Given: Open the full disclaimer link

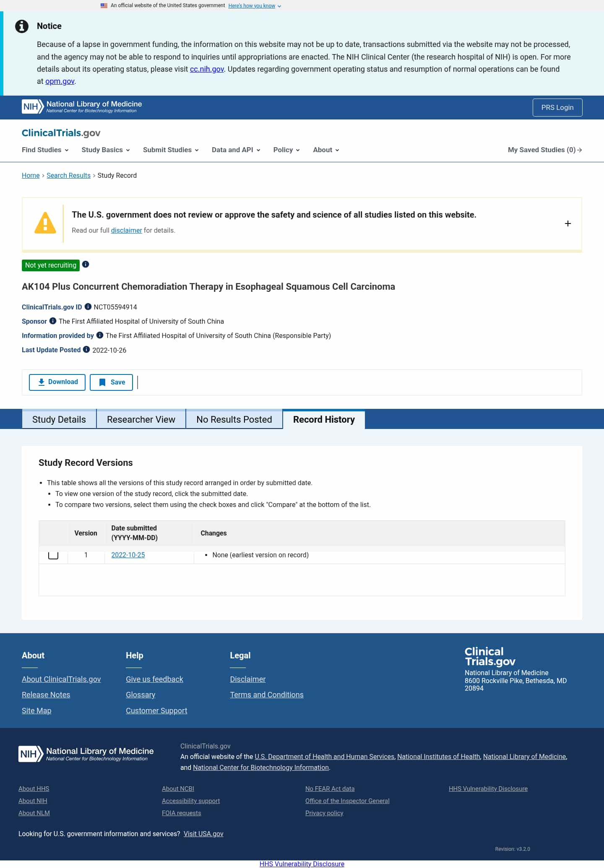Looking at the screenshot, I should tap(126, 230).
